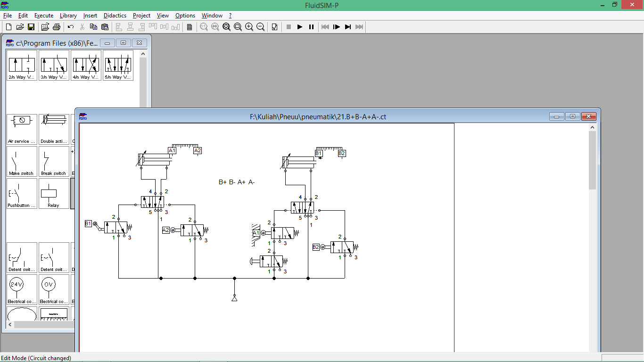Viewport: 644px width, 362px height.
Task: Print the circuit diagram
Action: 57,27
